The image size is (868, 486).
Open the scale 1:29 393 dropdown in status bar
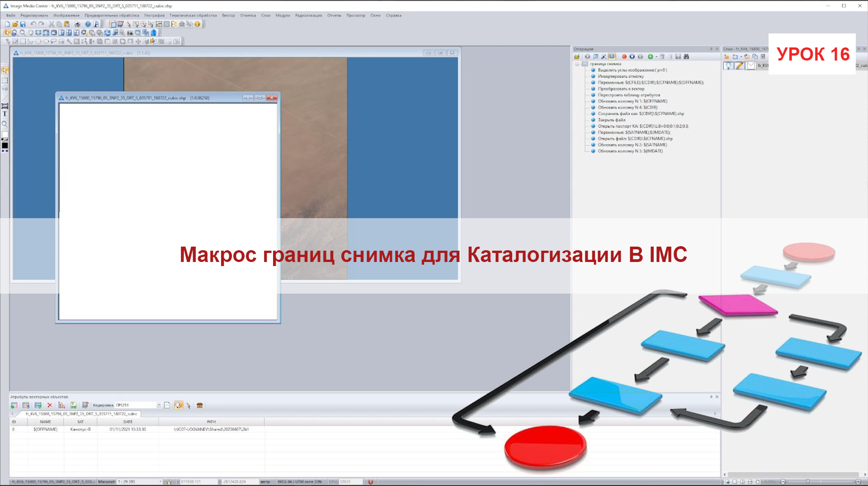click(160, 482)
